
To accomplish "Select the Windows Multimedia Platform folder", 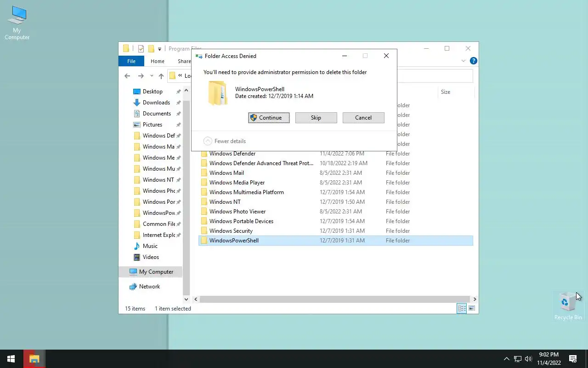I will pyautogui.click(x=336, y=192).
